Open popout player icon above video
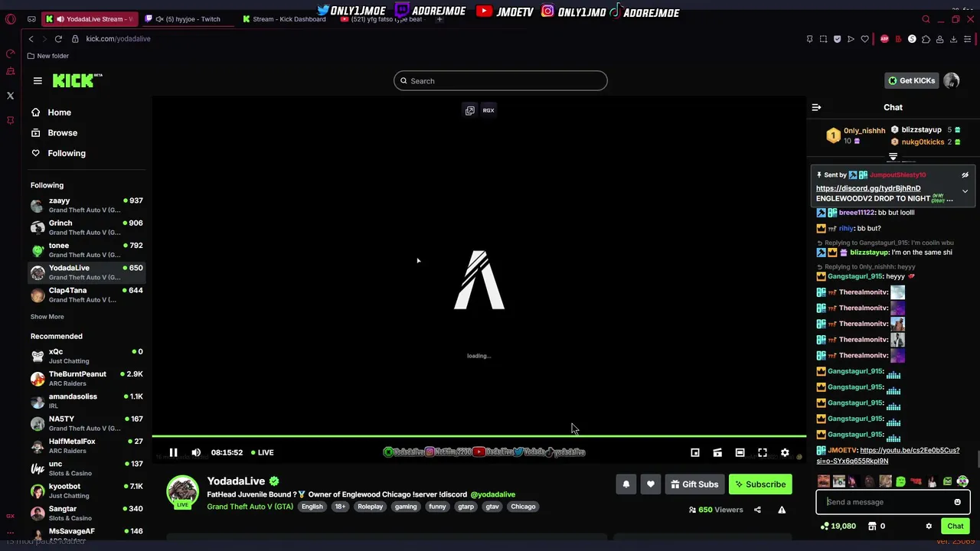The width and height of the screenshot is (980, 551). [x=469, y=110]
